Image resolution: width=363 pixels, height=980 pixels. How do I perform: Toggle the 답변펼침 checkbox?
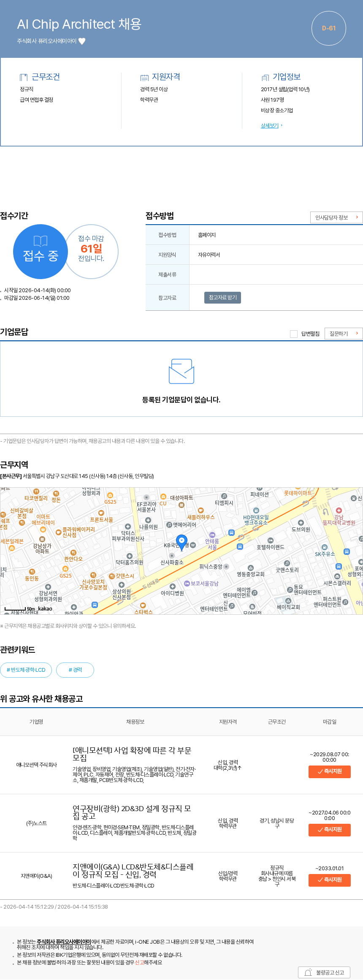click(x=294, y=334)
